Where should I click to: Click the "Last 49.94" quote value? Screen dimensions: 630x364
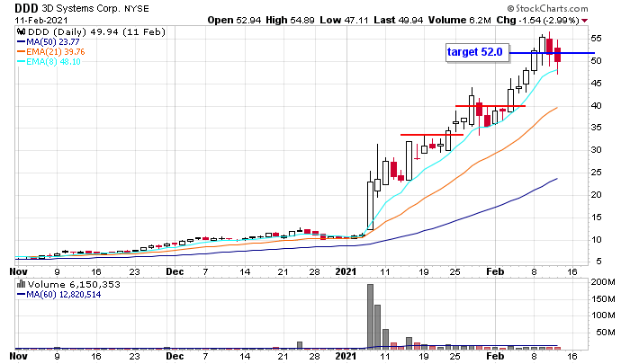[398, 20]
